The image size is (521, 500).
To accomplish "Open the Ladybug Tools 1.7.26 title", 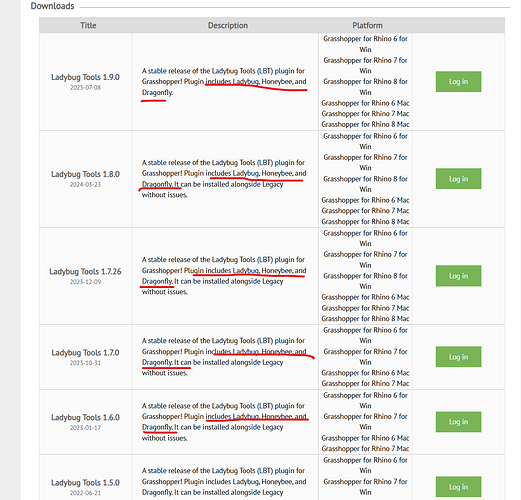I will 85,271.
